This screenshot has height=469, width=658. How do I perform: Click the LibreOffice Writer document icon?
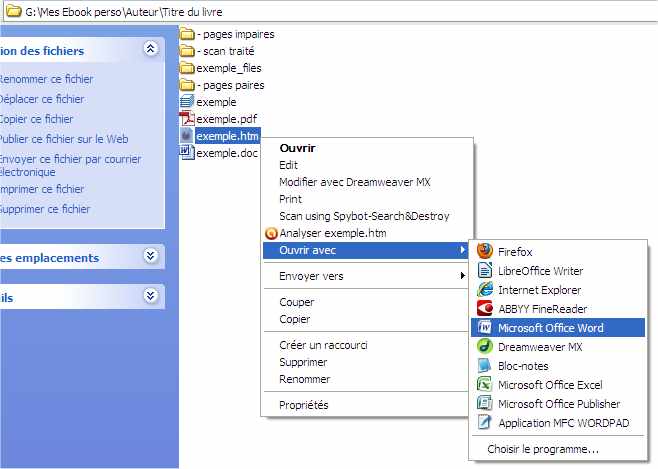485,270
